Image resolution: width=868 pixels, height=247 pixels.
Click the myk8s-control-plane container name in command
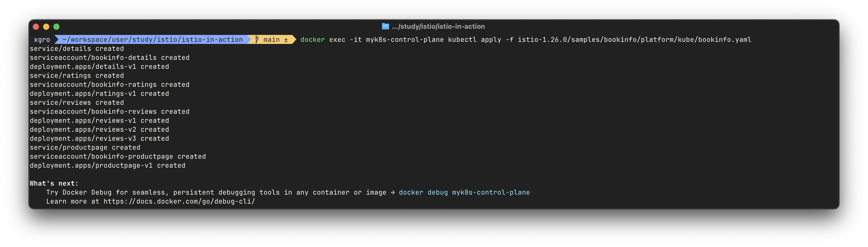[x=405, y=40]
